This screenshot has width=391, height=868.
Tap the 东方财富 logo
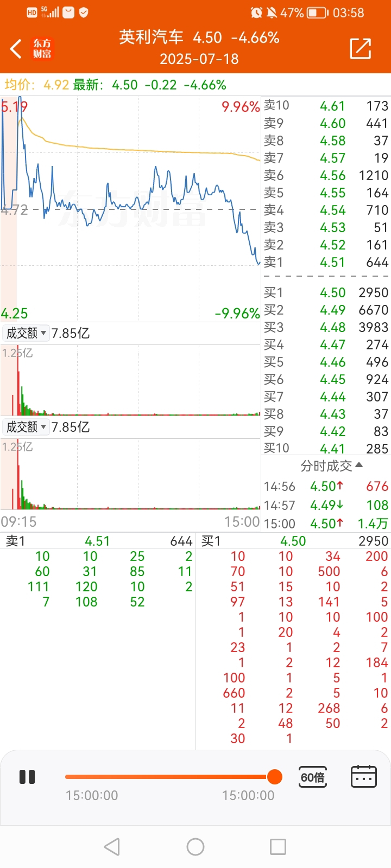[x=42, y=48]
